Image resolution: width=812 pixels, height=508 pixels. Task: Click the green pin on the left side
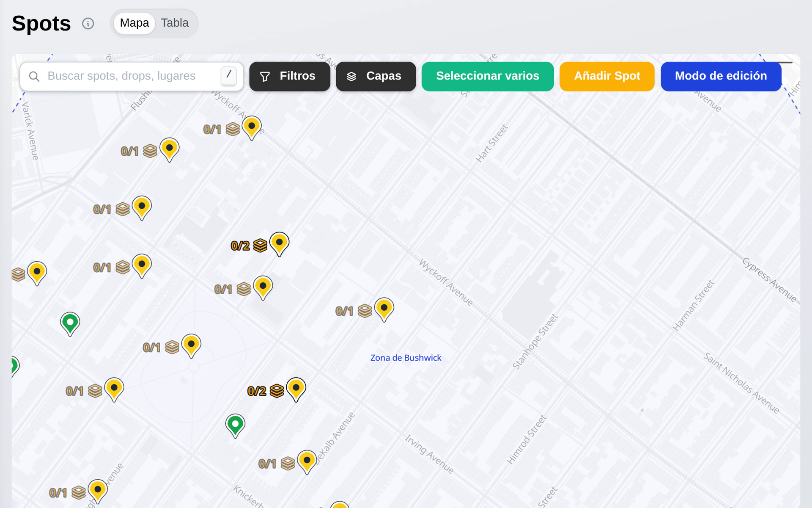pyautogui.click(x=70, y=324)
